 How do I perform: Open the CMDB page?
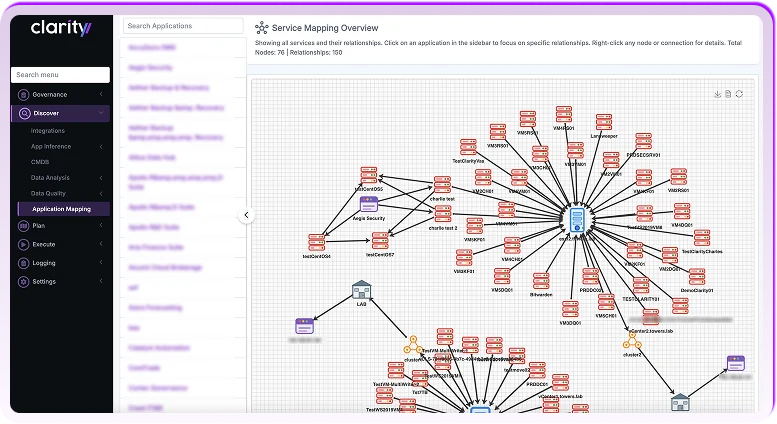point(40,162)
